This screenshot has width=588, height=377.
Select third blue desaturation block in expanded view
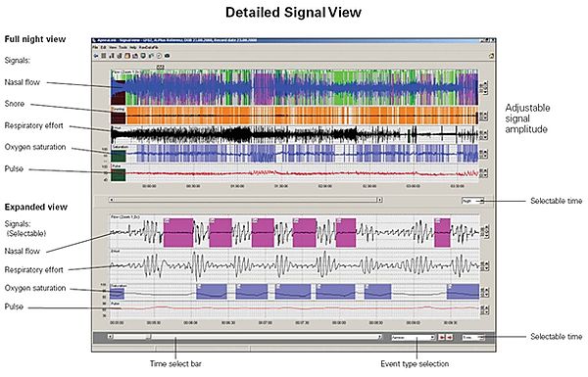pyautogui.click(x=252, y=292)
